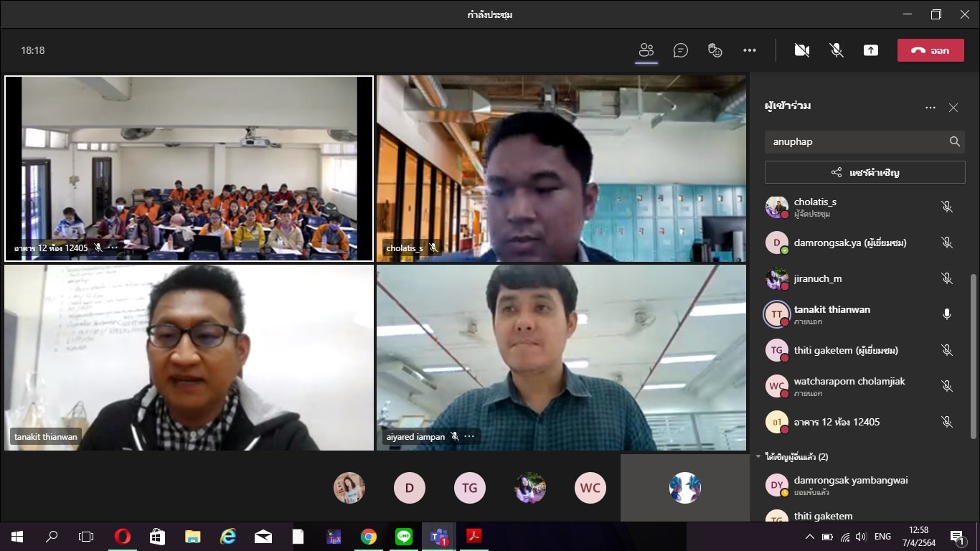Viewport: 980px width, 551px height.
Task: Click the participant search field containing anuphap
Action: 854,141
